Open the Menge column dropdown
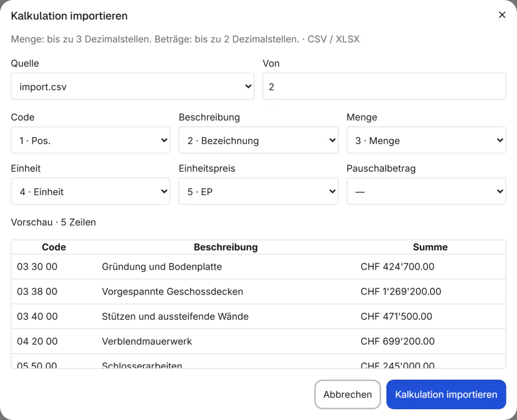The height and width of the screenshot is (420, 517). tap(426, 140)
